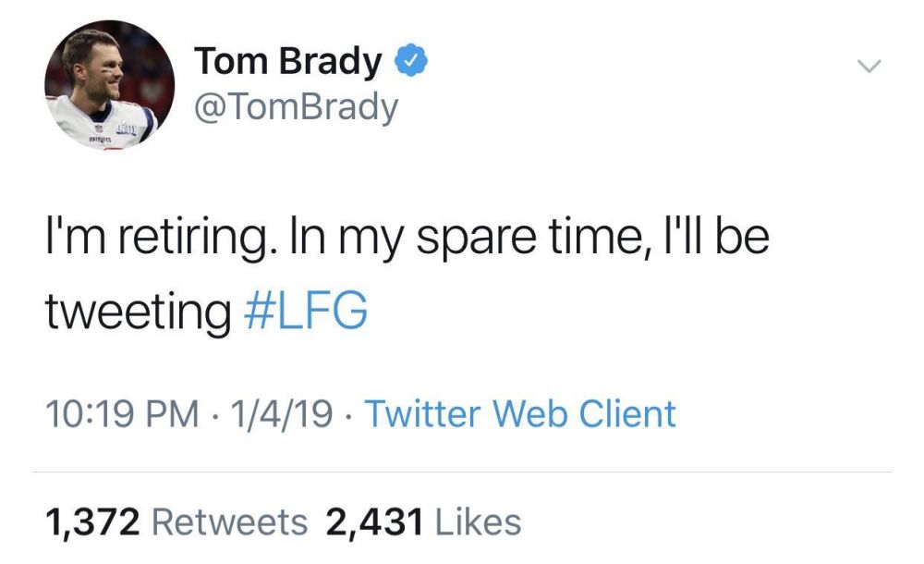924x564 pixels.
Task: Click the dot separator before Twitter Web Client
Action: pyautogui.click(x=349, y=416)
